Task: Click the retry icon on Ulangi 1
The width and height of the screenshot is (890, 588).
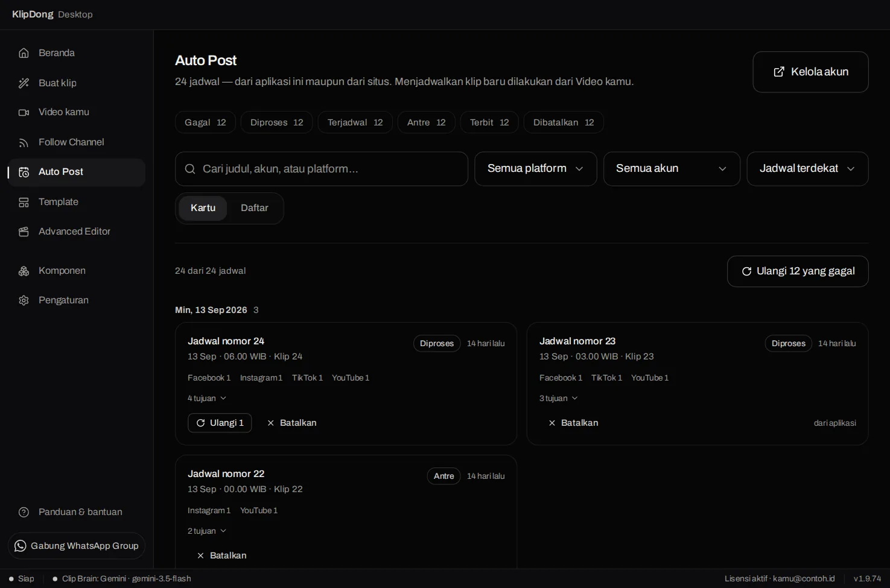Action: coord(200,423)
